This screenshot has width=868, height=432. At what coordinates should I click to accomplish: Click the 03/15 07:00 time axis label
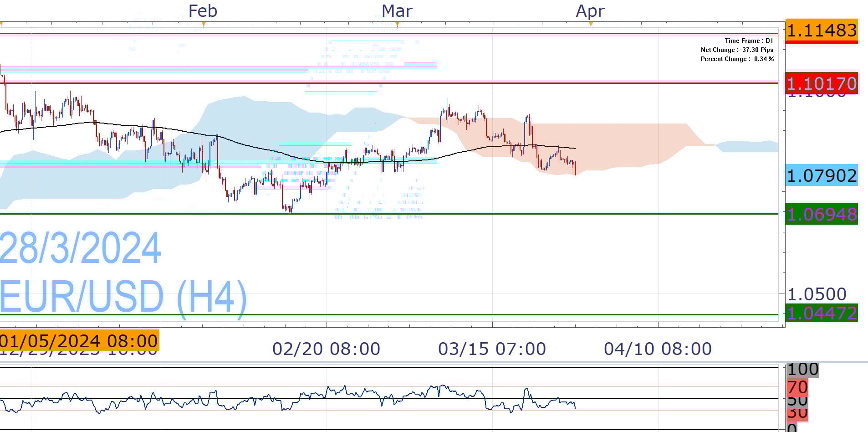[x=492, y=349]
